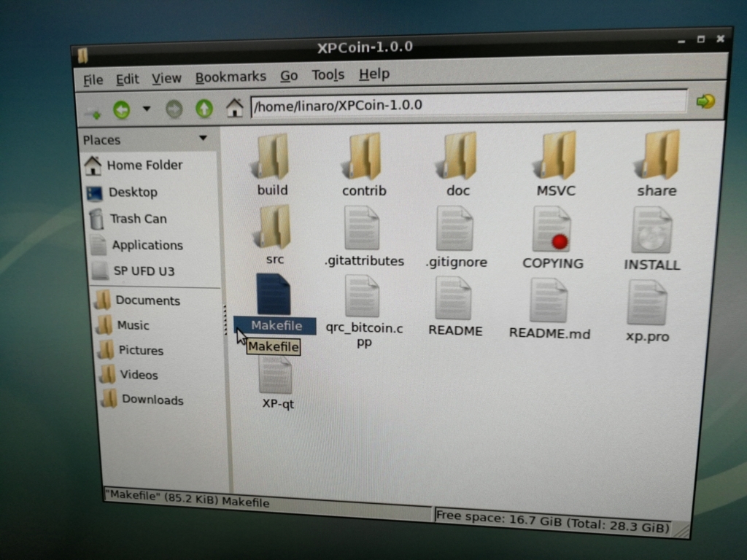Screen dimensions: 747x560
Task: Open Trash Can in Places
Action: (x=128, y=219)
